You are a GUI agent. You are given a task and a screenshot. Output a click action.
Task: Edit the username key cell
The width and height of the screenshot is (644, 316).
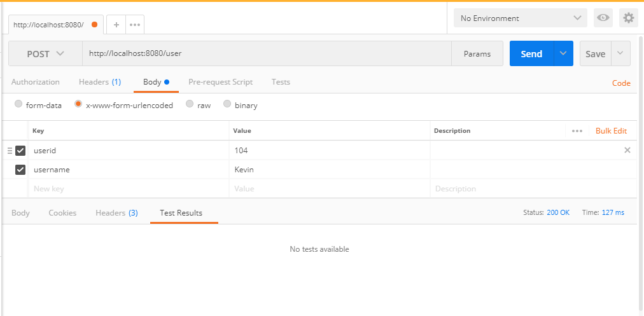coord(129,170)
